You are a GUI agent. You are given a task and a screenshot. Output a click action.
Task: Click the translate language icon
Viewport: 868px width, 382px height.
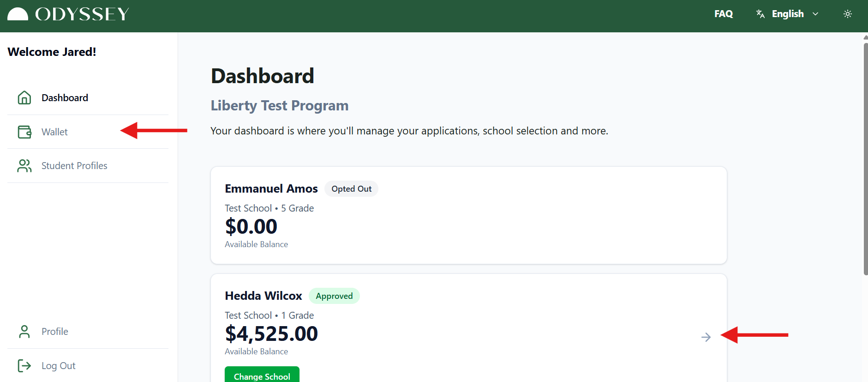760,14
